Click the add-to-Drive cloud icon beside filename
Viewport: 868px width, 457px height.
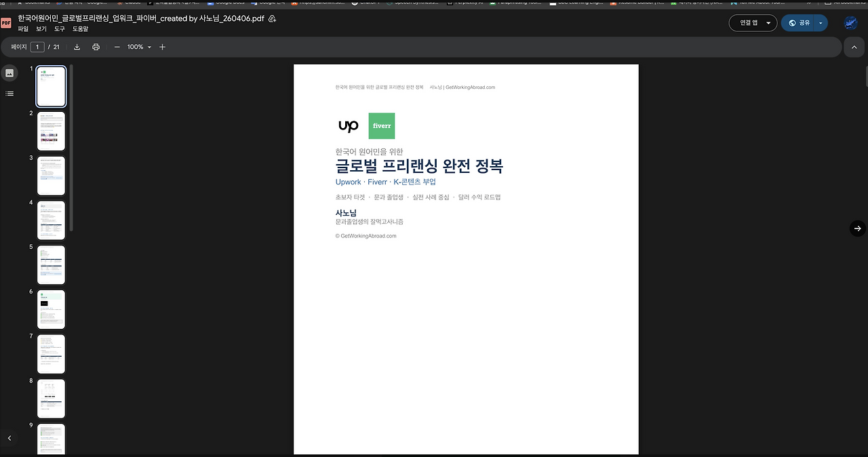(272, 19)
